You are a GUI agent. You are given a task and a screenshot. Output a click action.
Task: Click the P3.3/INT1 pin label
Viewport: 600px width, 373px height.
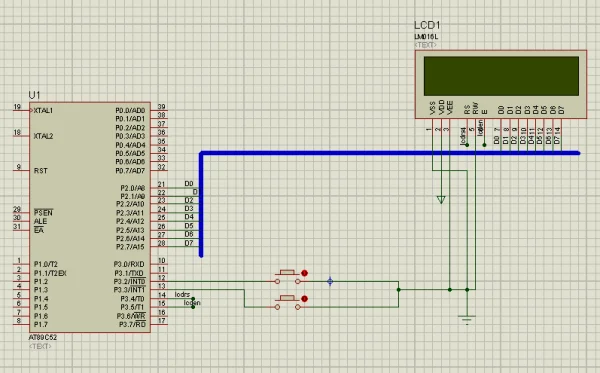130,290
